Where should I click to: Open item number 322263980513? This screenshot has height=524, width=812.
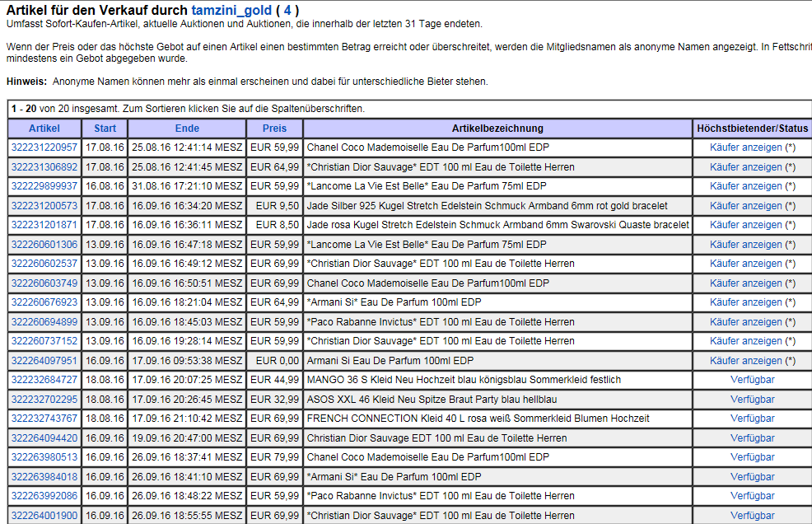point(44,457)
